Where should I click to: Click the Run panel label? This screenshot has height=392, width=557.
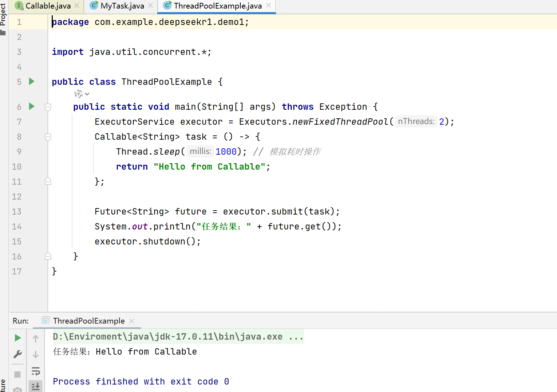pyautogui.click(x=21, y=321)
